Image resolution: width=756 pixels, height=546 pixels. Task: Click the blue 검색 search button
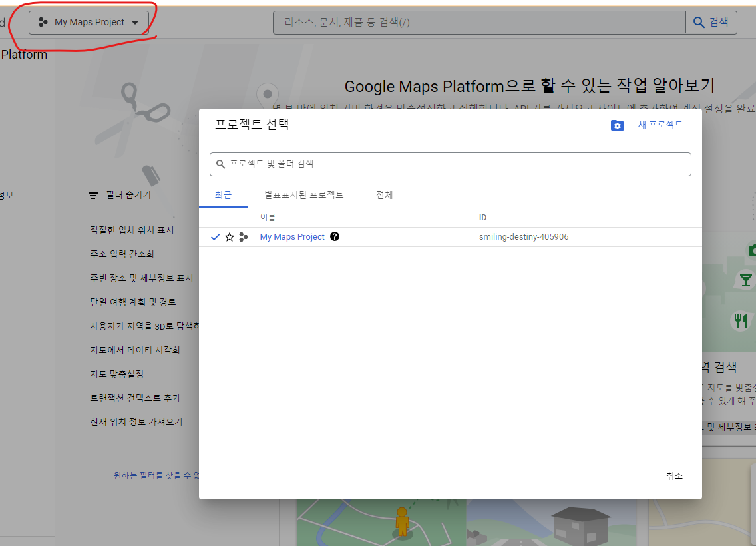pyautogui.click(x=711, y=23)
